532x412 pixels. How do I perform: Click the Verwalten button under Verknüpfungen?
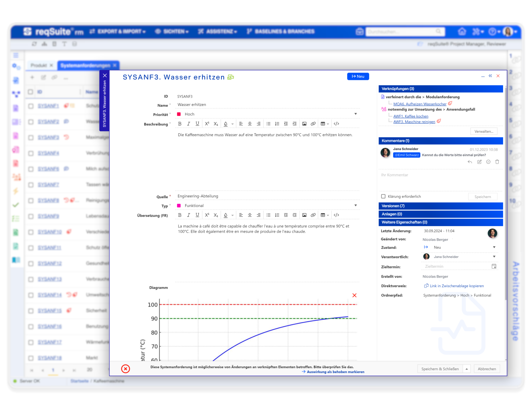click(484, 131)
